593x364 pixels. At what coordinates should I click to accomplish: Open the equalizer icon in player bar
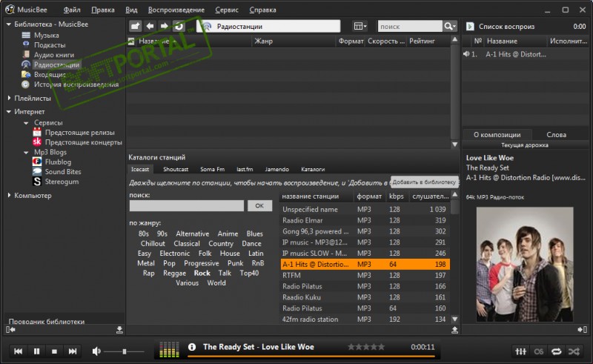pos(521,351)
